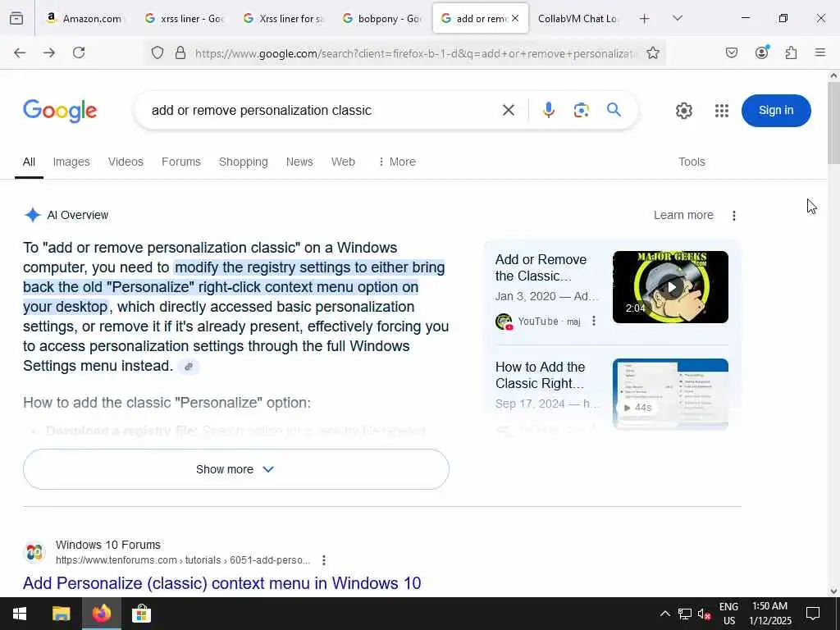This screenshot has width=840, height=630.
Task: Open the Extensions puzzle icon
Action: (x=792, y=52)
